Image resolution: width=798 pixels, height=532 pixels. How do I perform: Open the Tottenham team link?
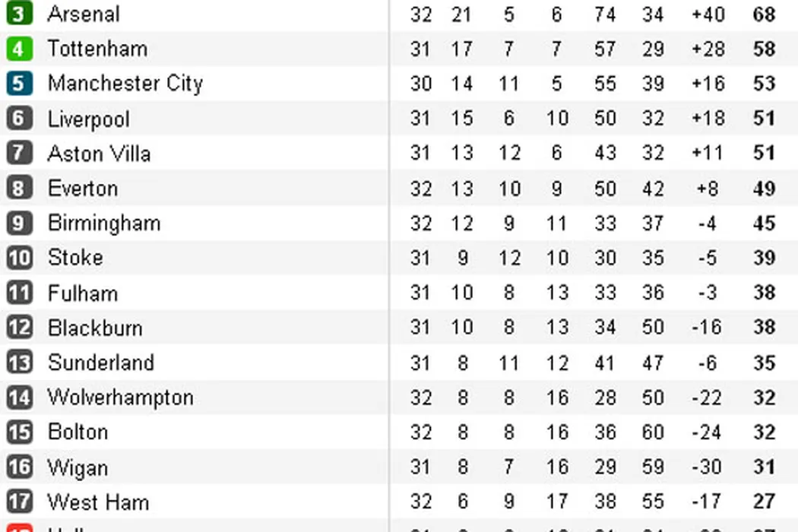coord(97,49)
